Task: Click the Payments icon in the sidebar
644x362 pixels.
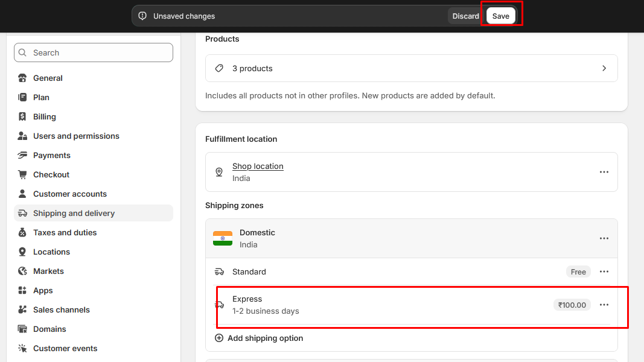Action: coord(22,155)
